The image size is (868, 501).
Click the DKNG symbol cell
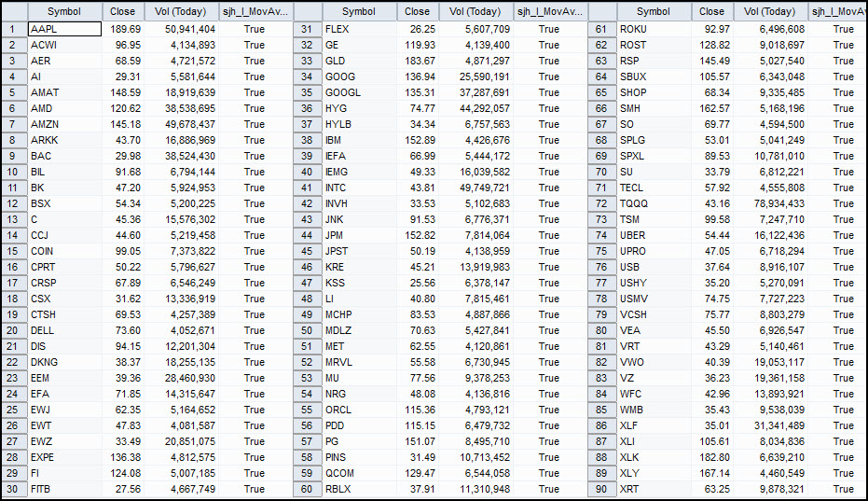pyautogui.click(x=64, y=362)
